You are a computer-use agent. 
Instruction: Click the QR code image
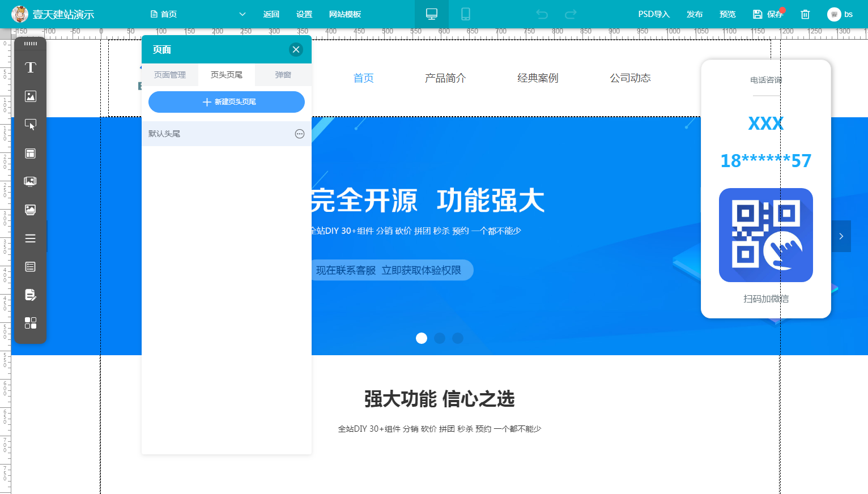(766, 235)
